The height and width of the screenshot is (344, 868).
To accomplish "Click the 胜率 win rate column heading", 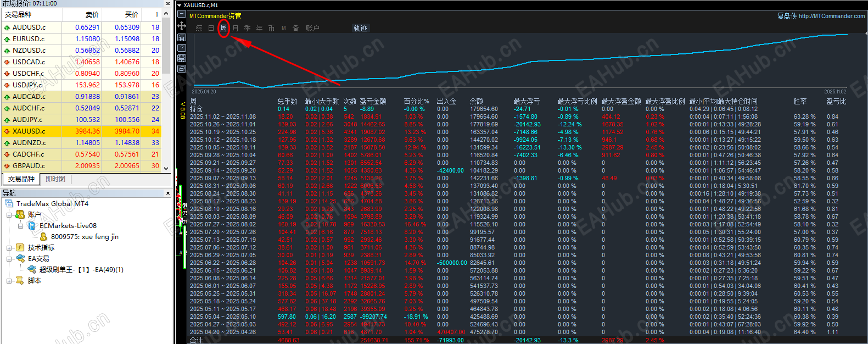I will pos(800,101).
